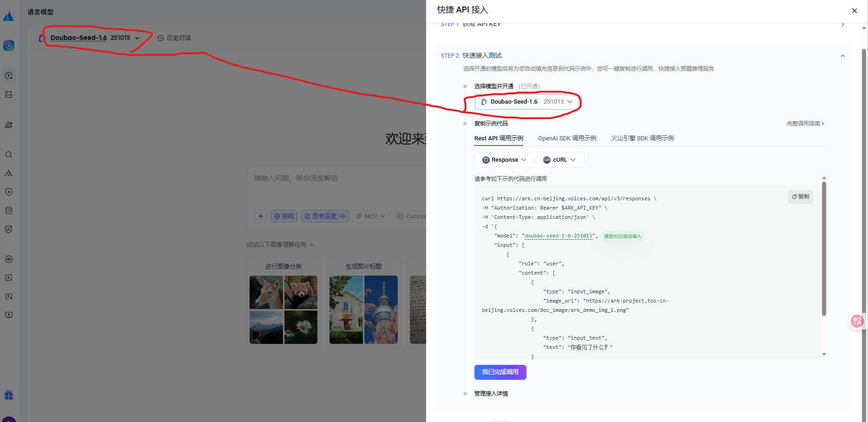Viewport: 868px width, 422px height.
Task: Click the sparkle pen icon in the sidebar
Action: pos(9,125)
